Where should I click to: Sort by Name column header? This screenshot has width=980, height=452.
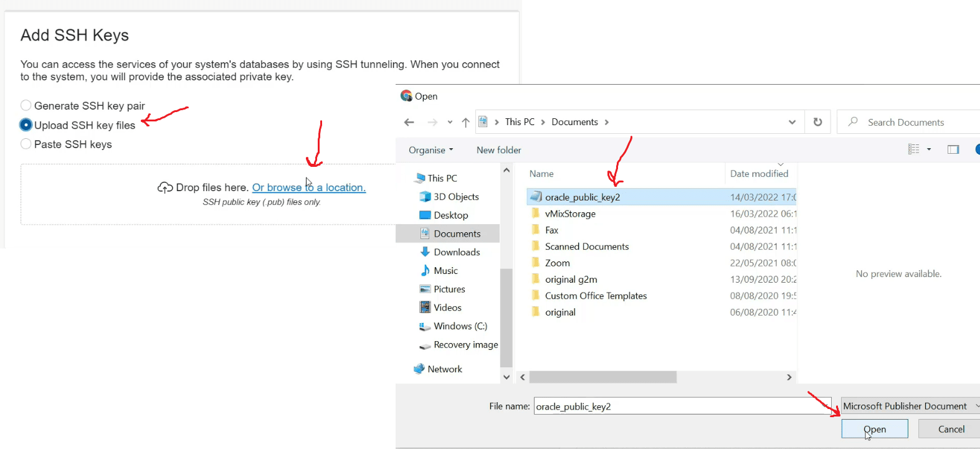pyautogui.click(x=541, y=174)
